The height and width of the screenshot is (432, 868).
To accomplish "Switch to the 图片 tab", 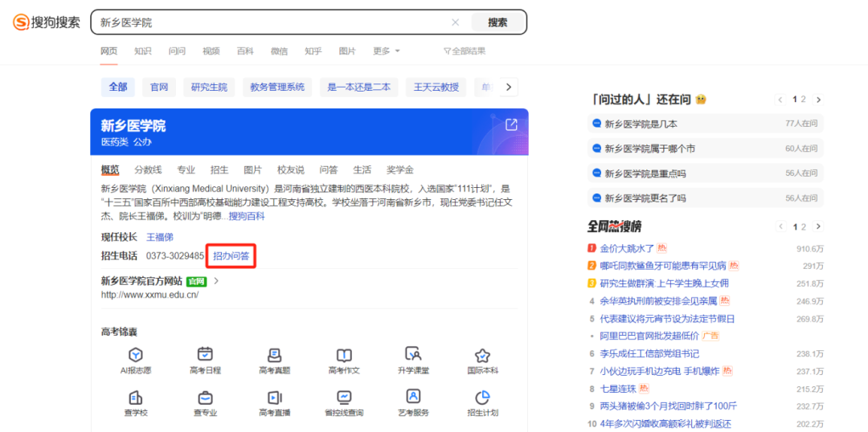I will (x=347, y=51).
